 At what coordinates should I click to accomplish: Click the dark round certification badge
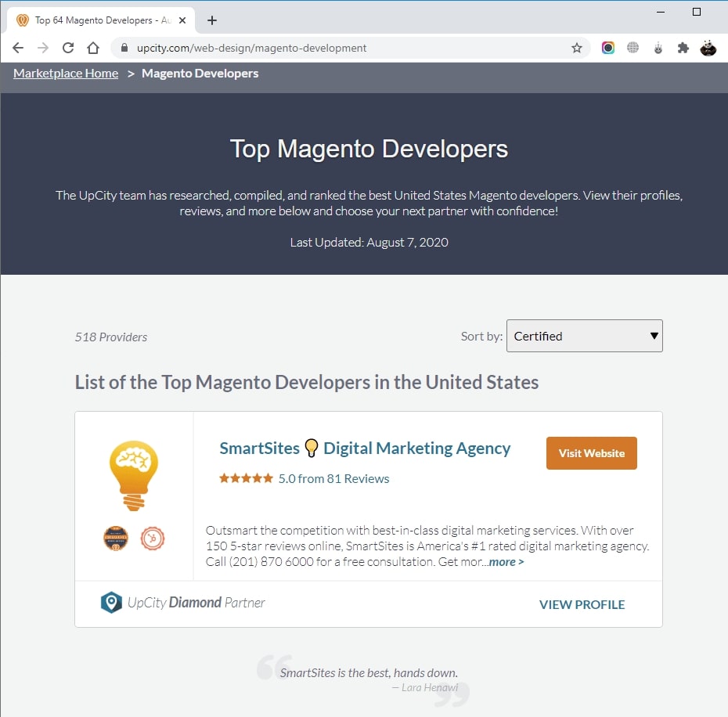pos(116,539)
